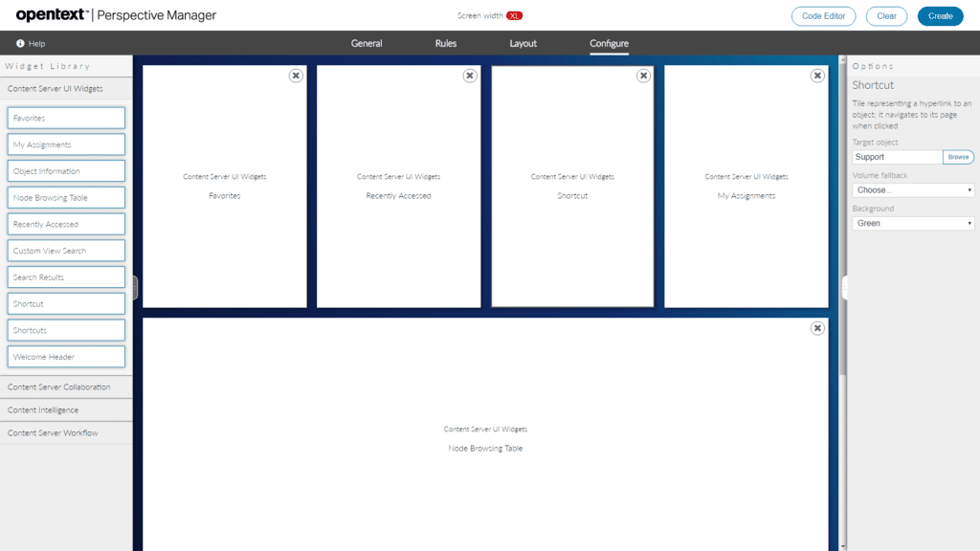The image size is (980, 551).
Task: Remove the Node Browsing Table tile
Action: [x=817, y=327]
